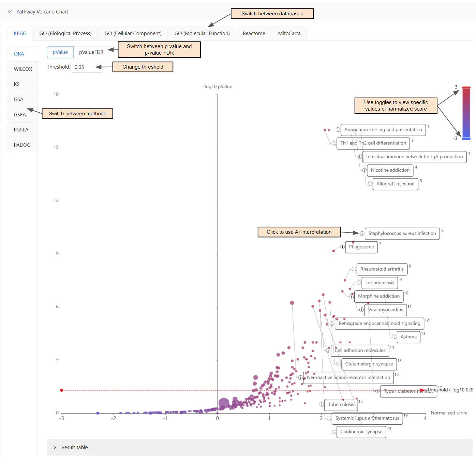Click the normalized score color gradient bar
This screenshot has height=458, width=476.
click(466, 113)
